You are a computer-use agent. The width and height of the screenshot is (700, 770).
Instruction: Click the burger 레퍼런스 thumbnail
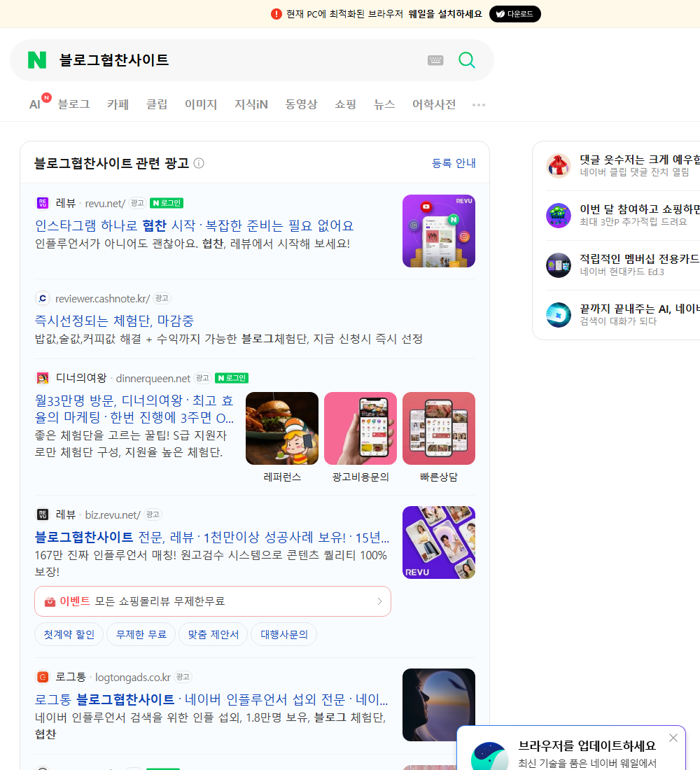click(282, 428)
